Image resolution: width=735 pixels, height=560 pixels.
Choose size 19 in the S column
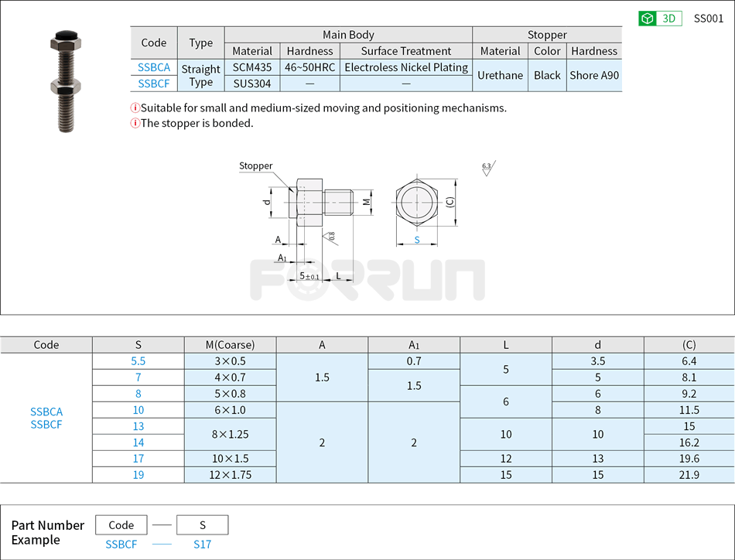click(138, 475)
